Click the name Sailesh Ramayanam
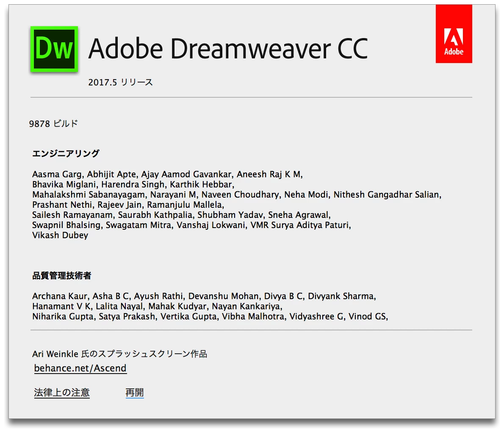This screenshot has width=504, height=440. click(x=72, y=215)
